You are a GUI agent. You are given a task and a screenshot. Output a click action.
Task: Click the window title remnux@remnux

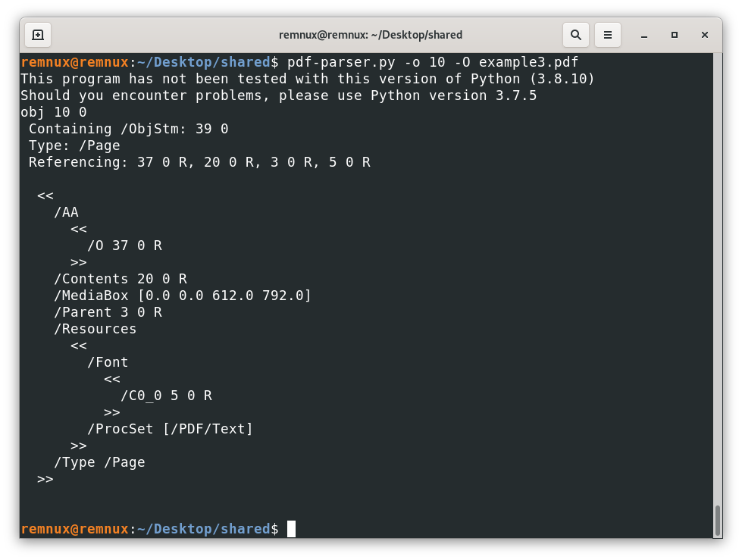coord(370,35)
